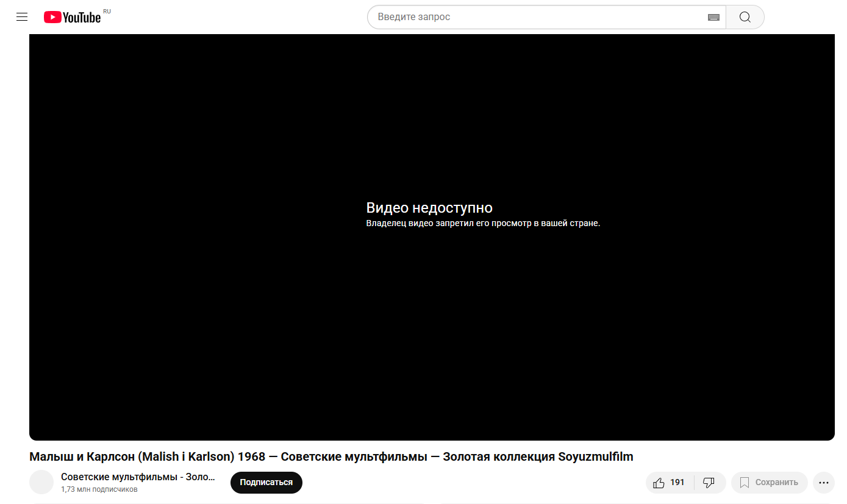The width and height of the screenshot is (847, 504).
Task: Click the 1,73 млн подписчиков text
Action: pyautogui.click(x=99, y=489)
